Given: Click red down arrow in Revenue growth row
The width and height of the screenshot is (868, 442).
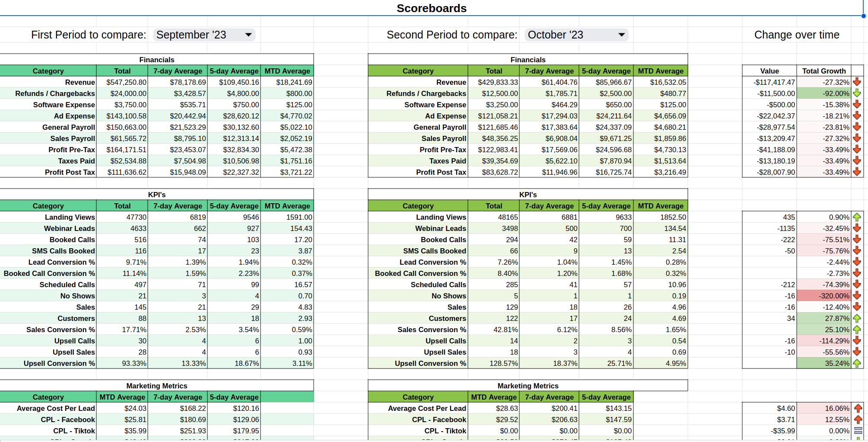Looking at the screenshot, I should [857, 82].
